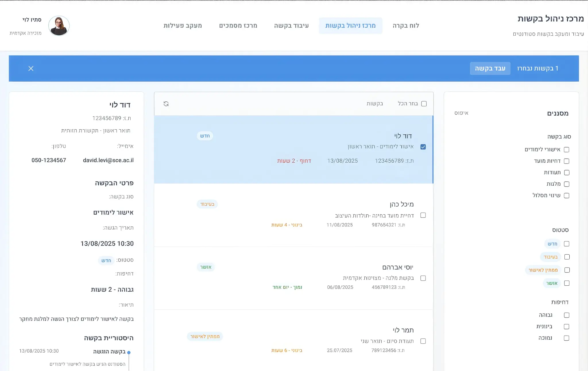Viewport: 588px width, 371px height.
Task: Dismiss the blue selection banner with the X
Action: (x=31, y=68)
